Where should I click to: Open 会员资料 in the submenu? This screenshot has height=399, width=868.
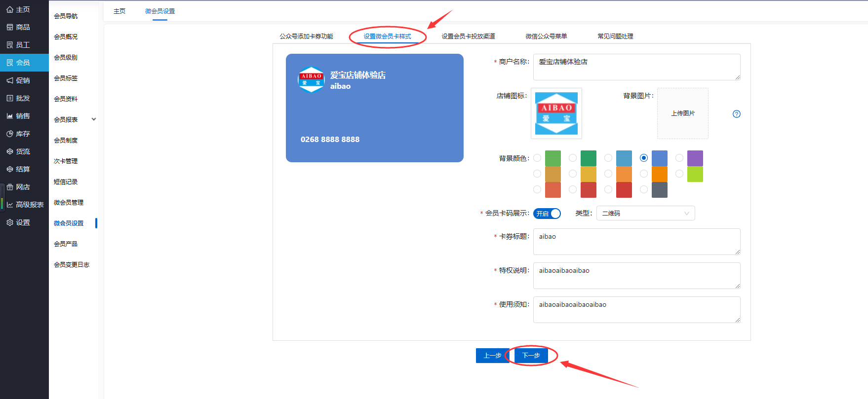(x=66, y=99)
